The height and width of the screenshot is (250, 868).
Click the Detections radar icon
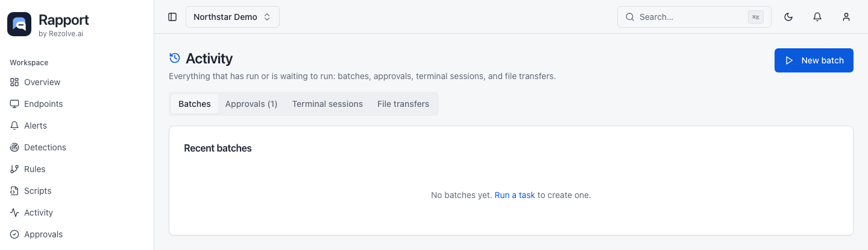pos(14,147)
